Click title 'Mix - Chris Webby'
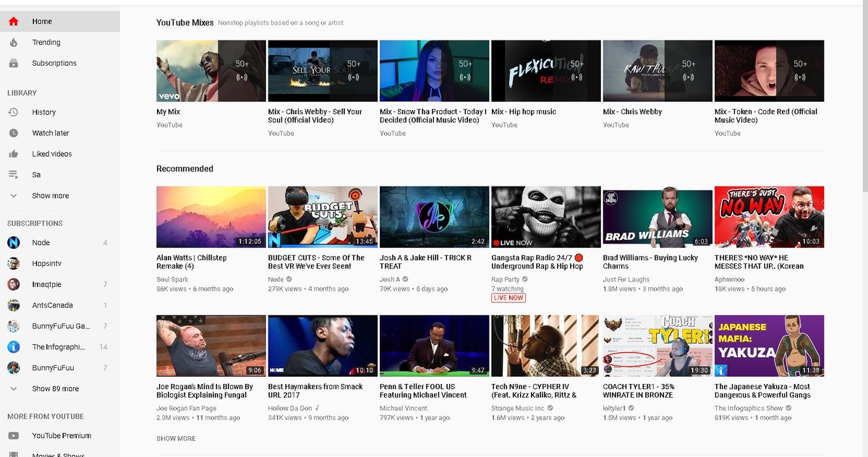The width and height of the screenshot is (868, 457). pyautogui.click(x=632, y=112)
